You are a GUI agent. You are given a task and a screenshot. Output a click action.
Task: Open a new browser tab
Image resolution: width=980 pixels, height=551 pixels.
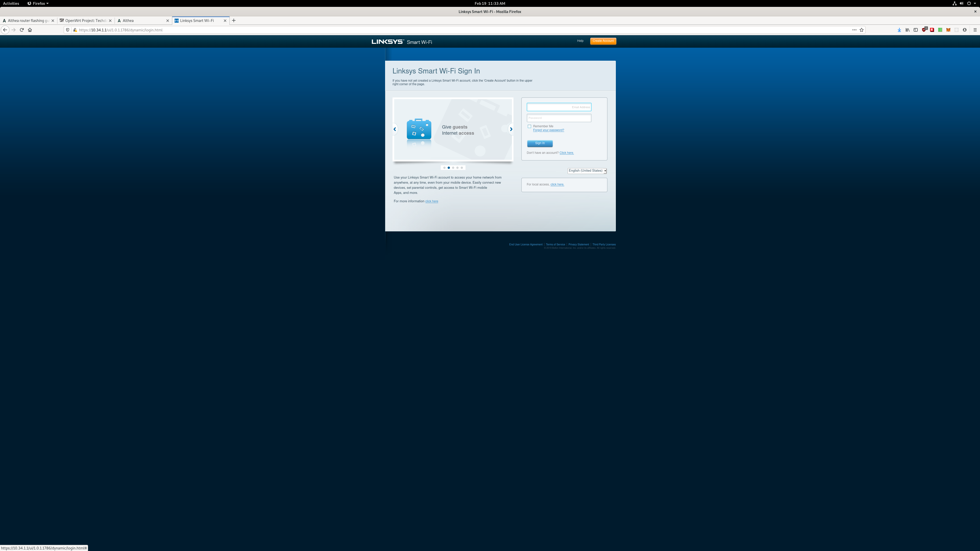pyautogui.click(x=234, y=20)
